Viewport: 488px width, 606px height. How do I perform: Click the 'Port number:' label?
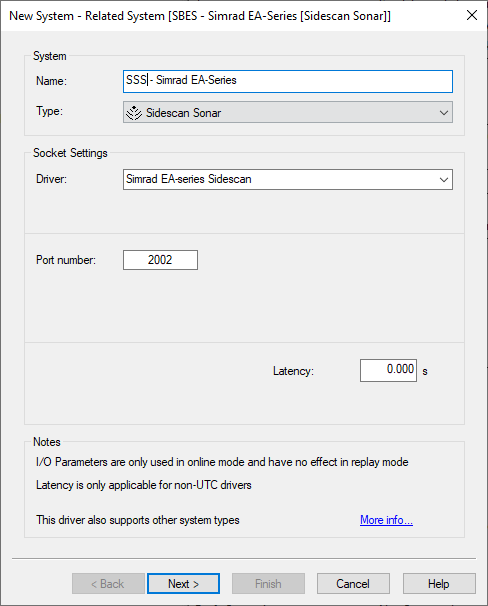(66, 260)
